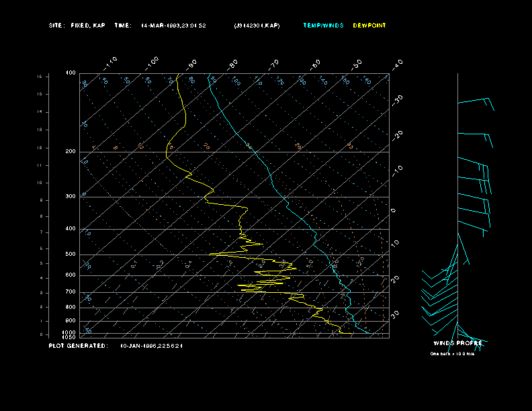Click the 500 pressure level label
The height and width of the screenshot is (411, 532).
pos(71,255)
